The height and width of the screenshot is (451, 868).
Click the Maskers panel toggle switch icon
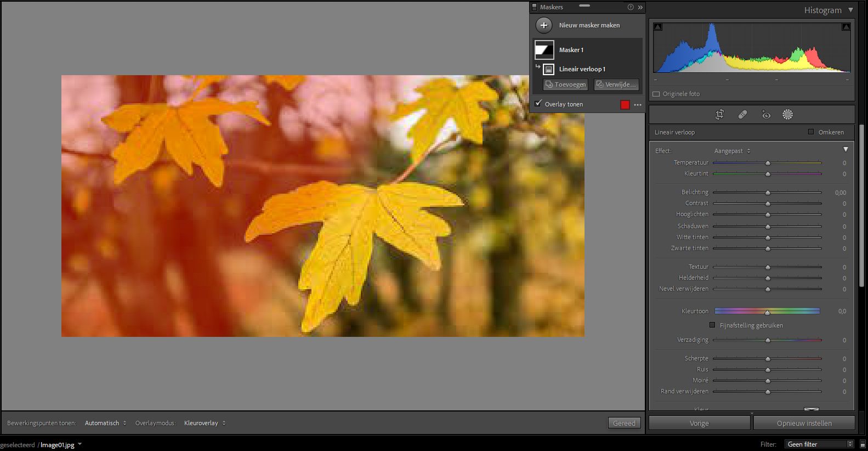click(535, 7)
